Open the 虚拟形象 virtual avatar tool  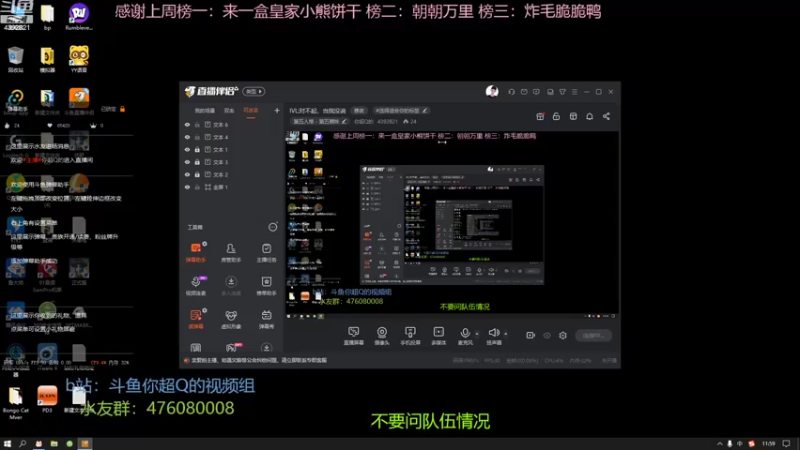231,319
